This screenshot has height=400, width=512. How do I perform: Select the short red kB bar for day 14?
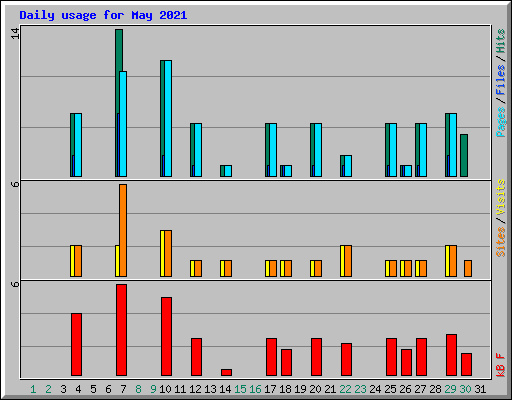[x=226, y=372]
